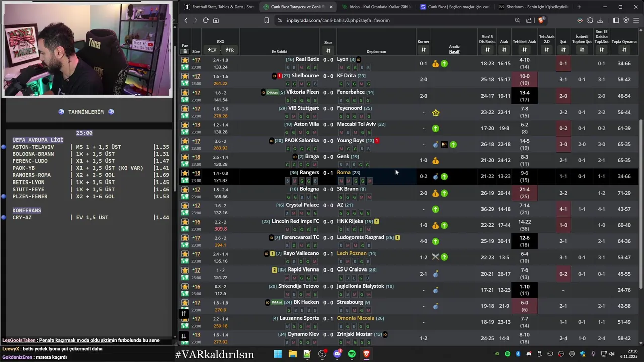644x362 pixels.
Task: Open pitch view icon for Crystal Palace row
Action: [185, 213]
